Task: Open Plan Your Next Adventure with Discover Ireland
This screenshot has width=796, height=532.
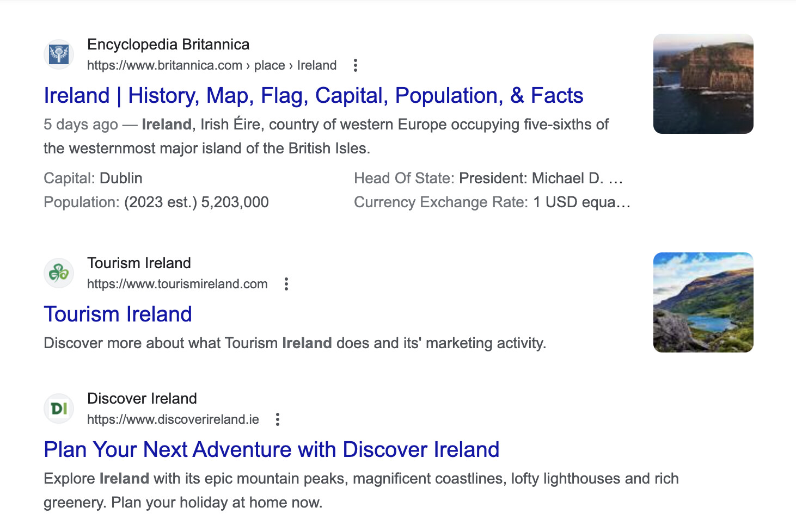Action: (272, 450)
